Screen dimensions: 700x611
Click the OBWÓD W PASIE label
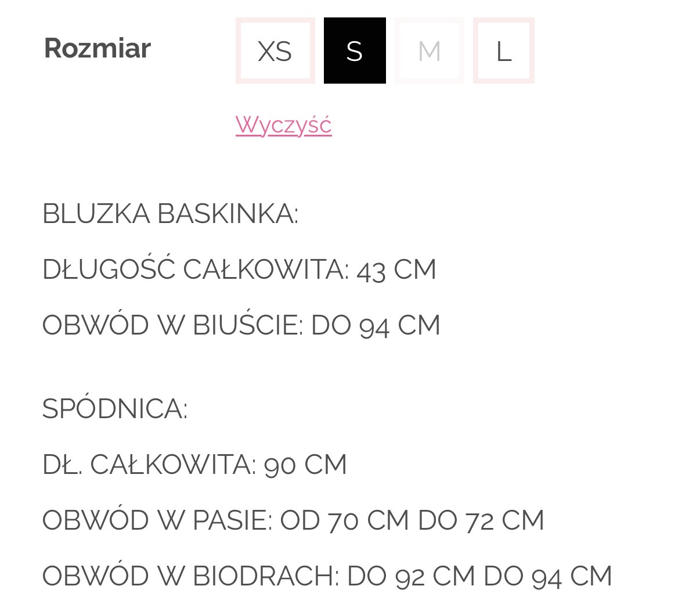pyautogui.click(x=157, y=520)
